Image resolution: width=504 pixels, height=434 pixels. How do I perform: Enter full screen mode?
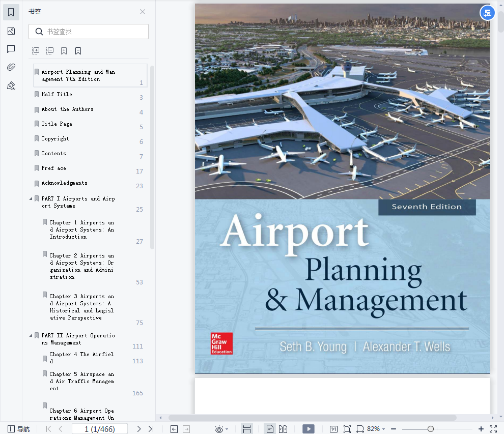click(x=493, y=429)
